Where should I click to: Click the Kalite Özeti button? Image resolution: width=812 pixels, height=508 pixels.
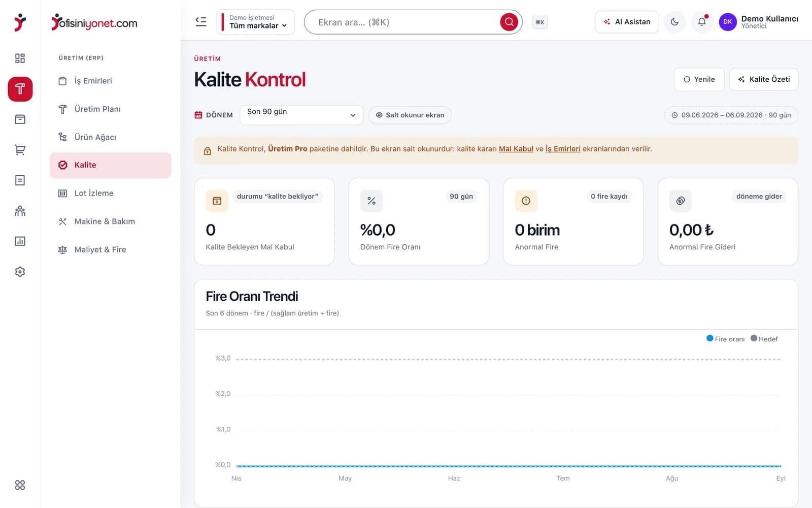pyautogui.click(x=763, y=79)
